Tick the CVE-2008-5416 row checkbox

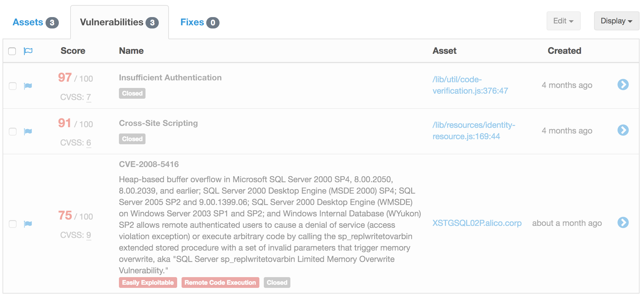(x=13, y=224)
